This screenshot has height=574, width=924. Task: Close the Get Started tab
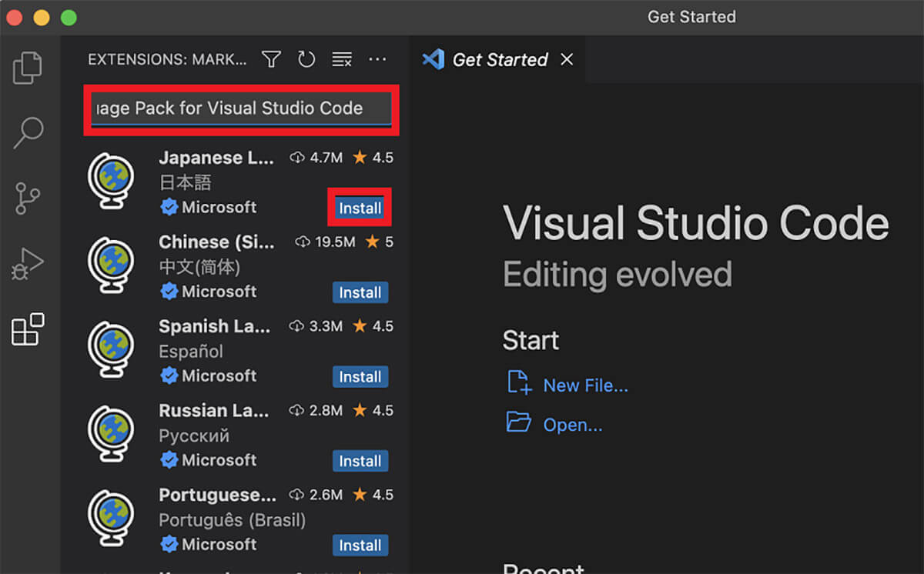567,59
